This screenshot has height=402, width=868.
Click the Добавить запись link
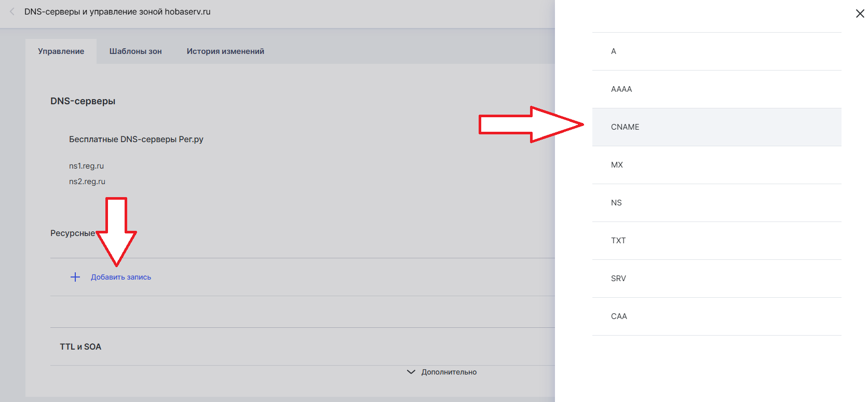point(121,277)
